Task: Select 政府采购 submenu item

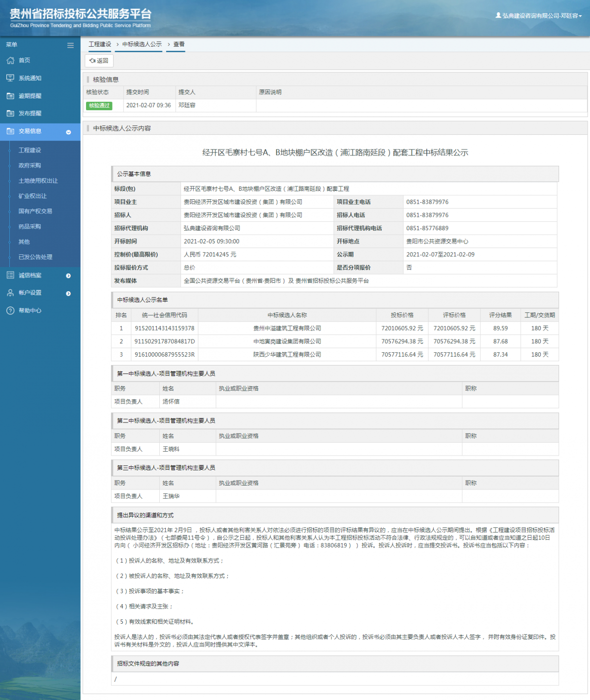Action: coord(30,165)
